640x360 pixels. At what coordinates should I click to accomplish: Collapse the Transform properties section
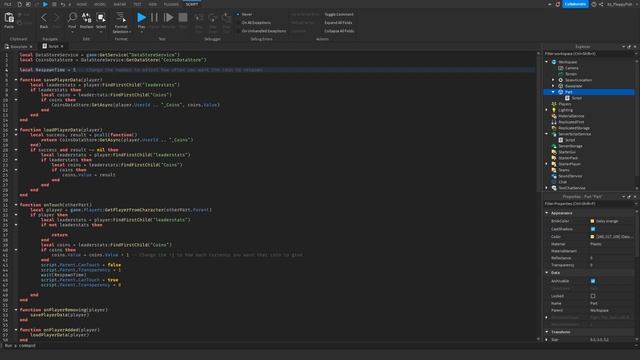tap(547, 332)
